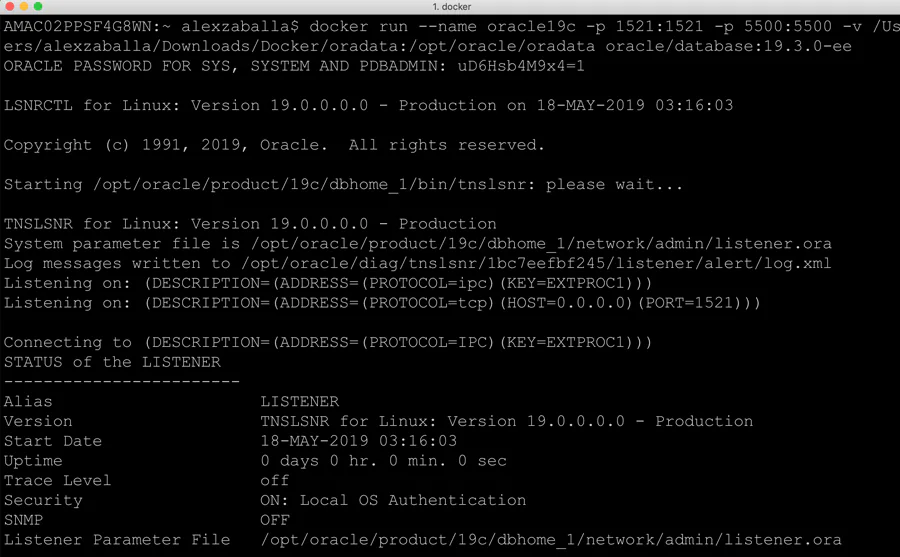This screenshot has width=900, height=557.
Task: Click the Security value "ON: Local OS Authentication"
Action: (393, 500)
